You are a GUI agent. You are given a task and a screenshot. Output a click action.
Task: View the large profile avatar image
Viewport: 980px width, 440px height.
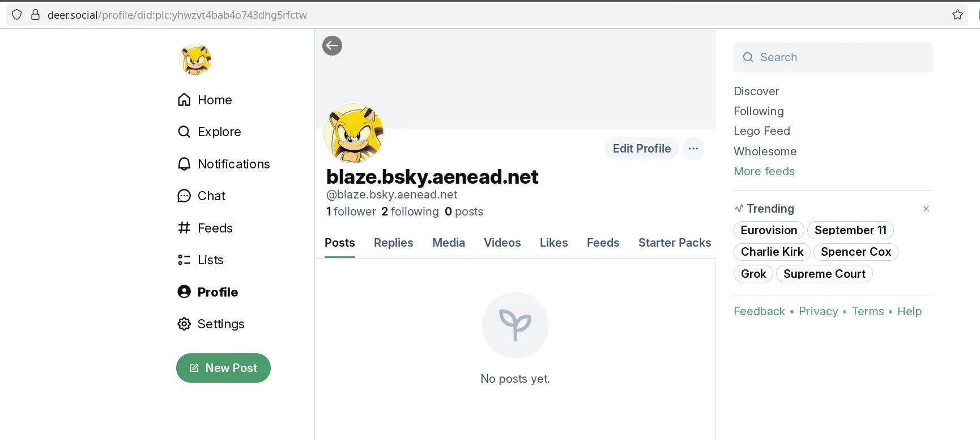pos(353,133)
